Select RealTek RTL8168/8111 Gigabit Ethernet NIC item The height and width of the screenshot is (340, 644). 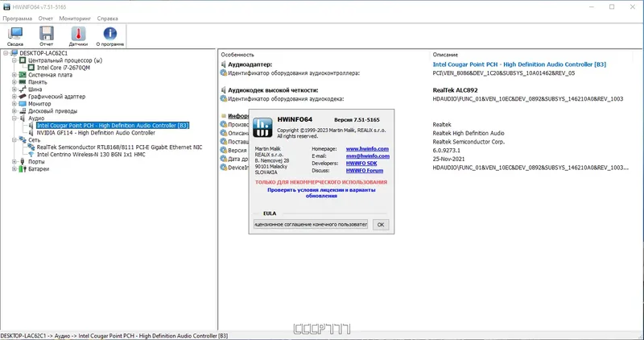(x=119, y=147)
